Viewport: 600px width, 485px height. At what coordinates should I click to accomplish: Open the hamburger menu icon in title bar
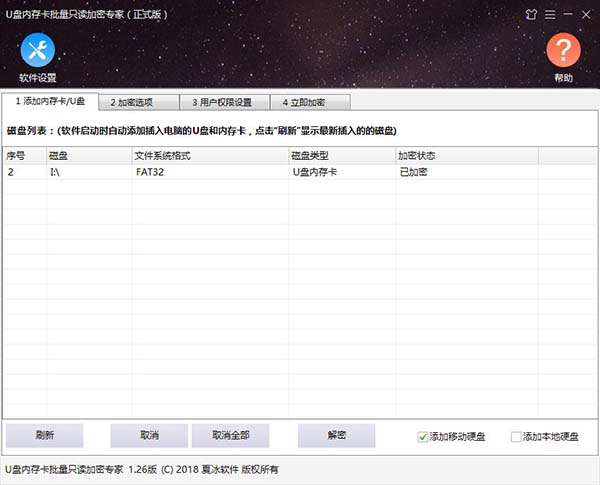[x=550, y=15]
